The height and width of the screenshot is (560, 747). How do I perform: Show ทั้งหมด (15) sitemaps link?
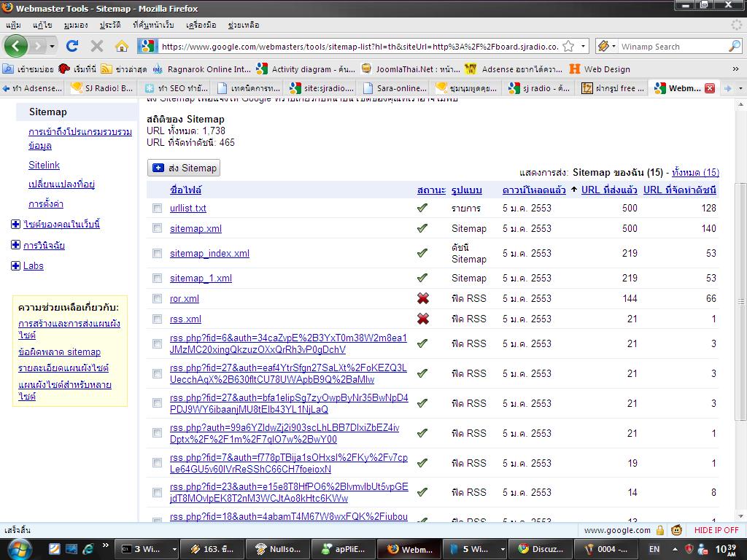pos(695,172)
